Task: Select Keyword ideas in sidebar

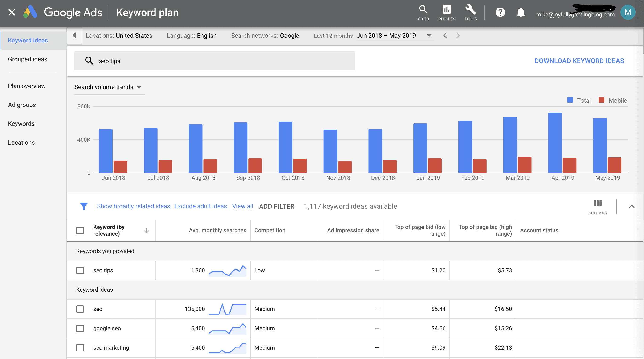Action: click(x=33, y=40)
